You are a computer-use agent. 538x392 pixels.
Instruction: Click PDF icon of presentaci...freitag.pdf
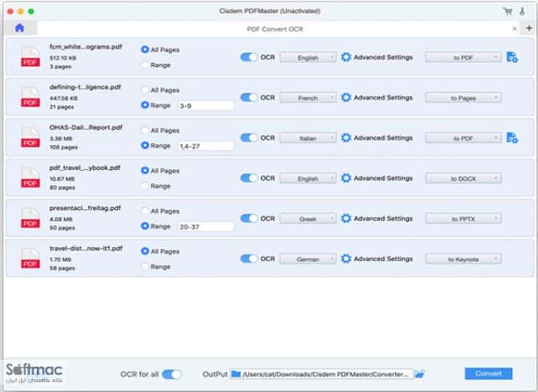[30, 218]
